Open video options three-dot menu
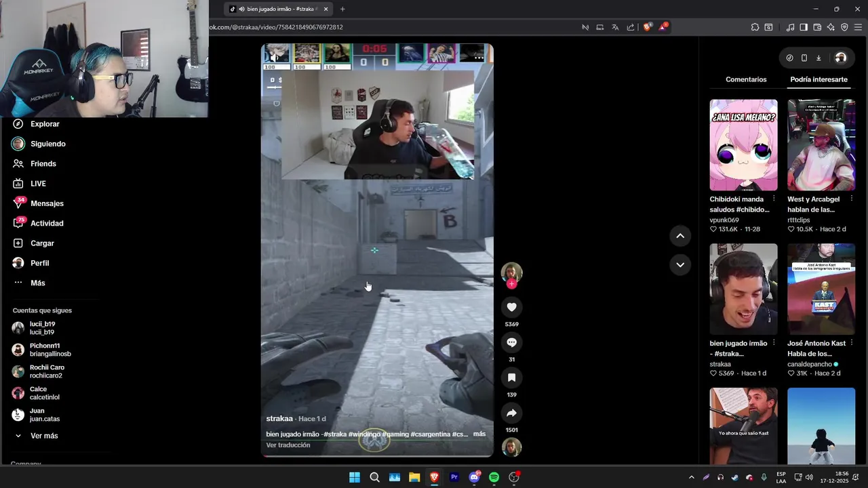The image size is (868, 488). coord(479,58)
